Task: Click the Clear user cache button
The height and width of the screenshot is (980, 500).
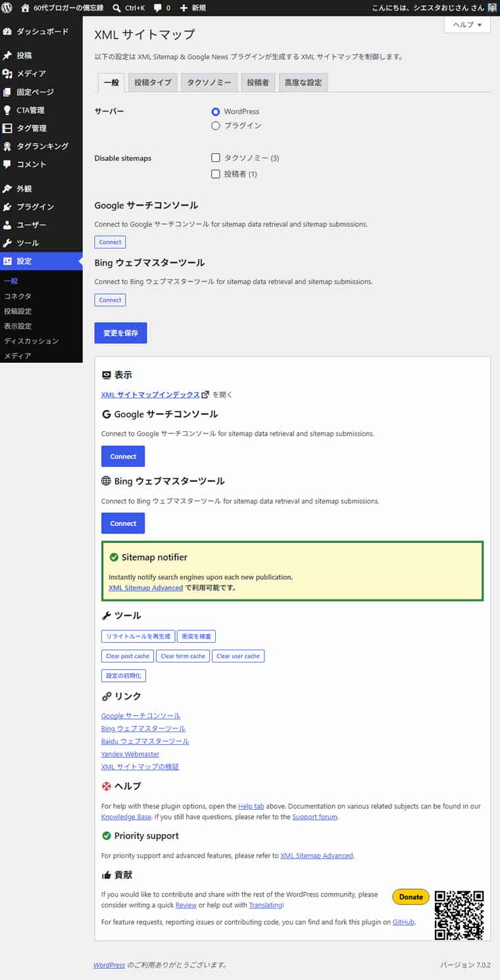Action: [238, 656]
